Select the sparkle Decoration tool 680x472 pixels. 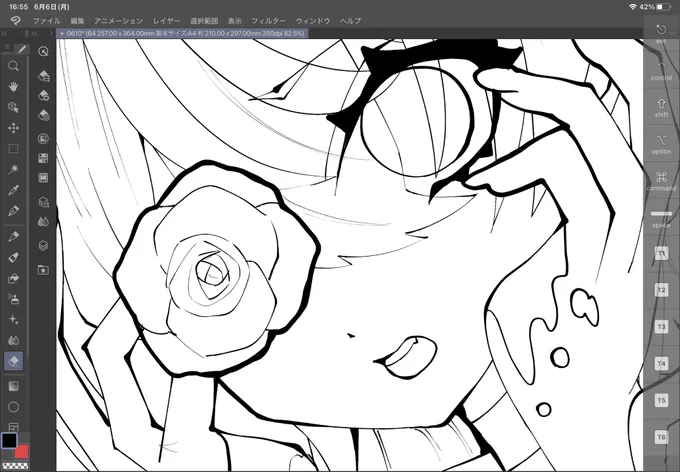coord(13,320)
